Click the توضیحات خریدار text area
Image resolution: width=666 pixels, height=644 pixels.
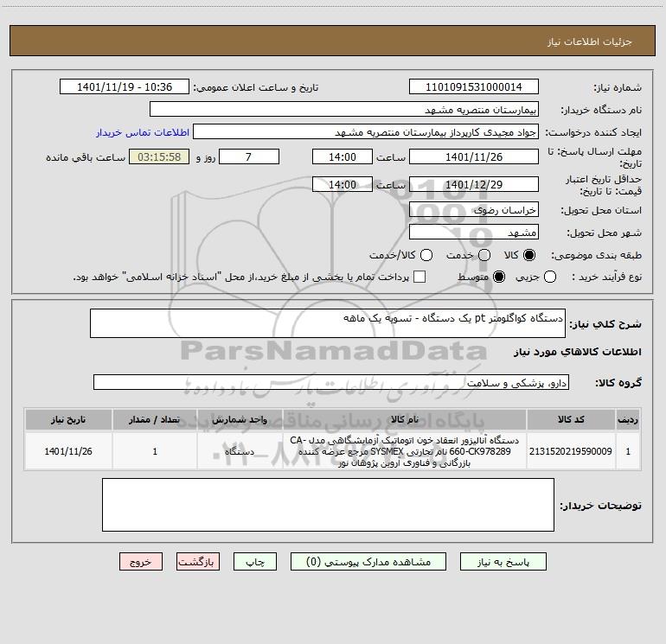[328, 505]
